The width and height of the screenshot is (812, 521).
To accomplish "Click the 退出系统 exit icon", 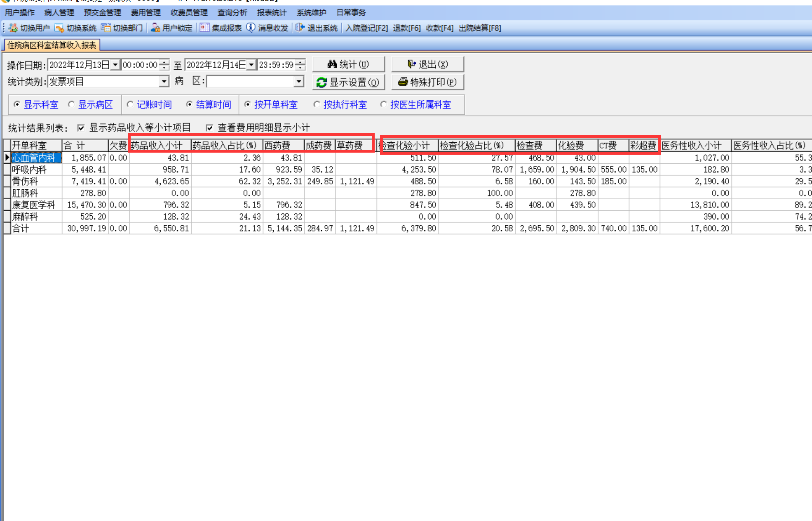I will point(300,28).
